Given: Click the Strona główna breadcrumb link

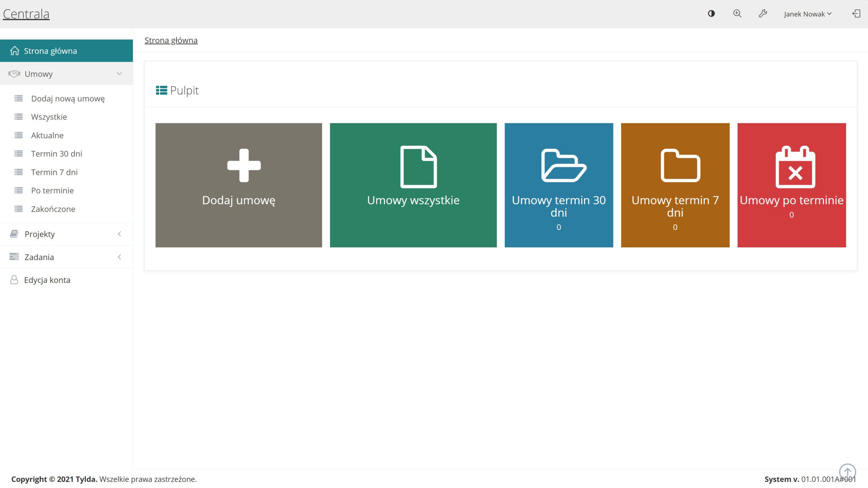Looking at the screenshot, I should point(171,40).
